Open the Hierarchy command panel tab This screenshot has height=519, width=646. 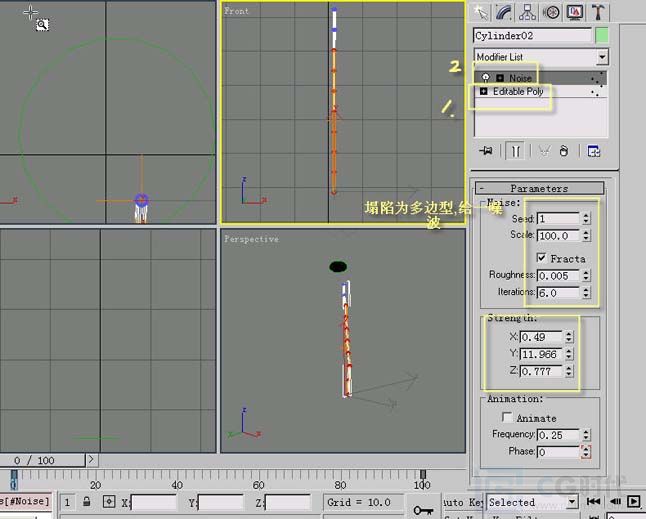tap(527, 12)
